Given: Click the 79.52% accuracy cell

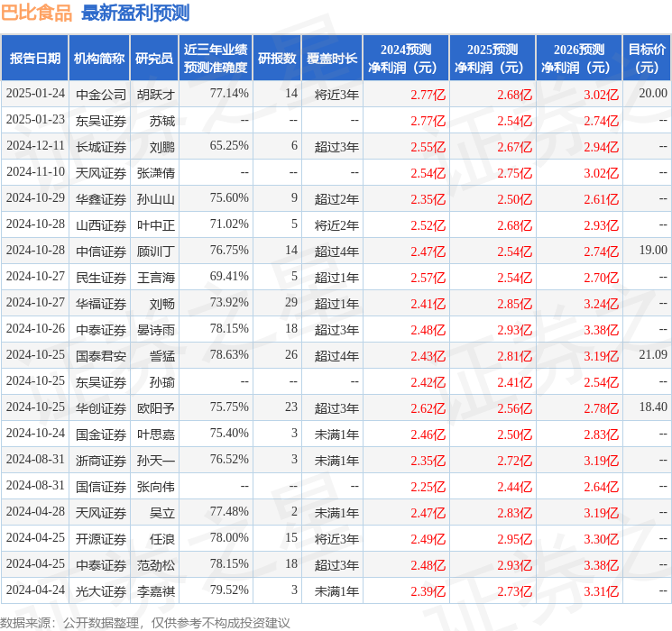Looking at the screenshot, I should point(229,590).
